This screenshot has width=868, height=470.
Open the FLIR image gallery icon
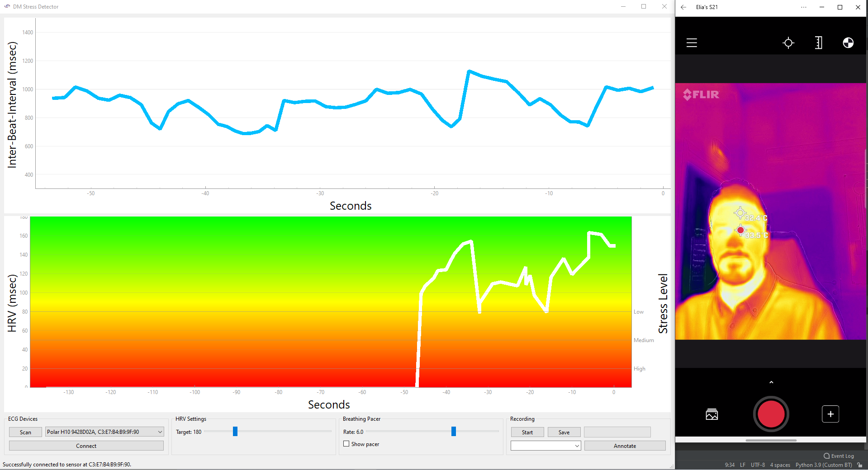pos(711,414)
